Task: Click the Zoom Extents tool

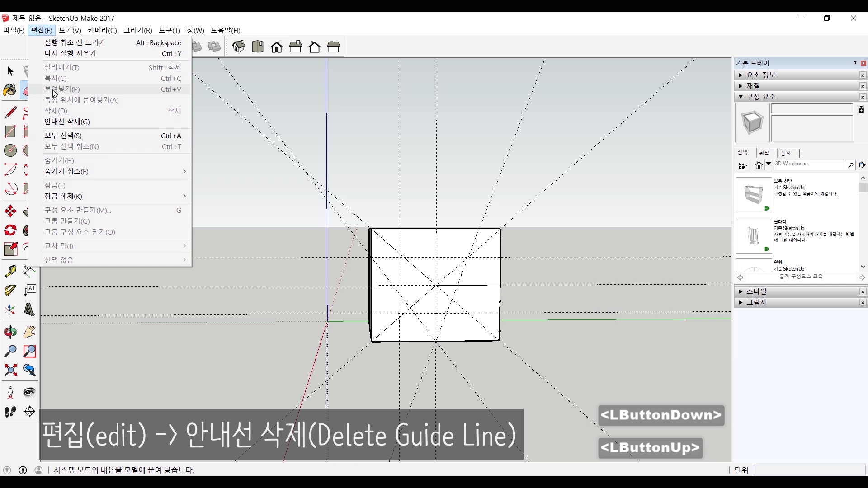Action: (x=10, y=371)
